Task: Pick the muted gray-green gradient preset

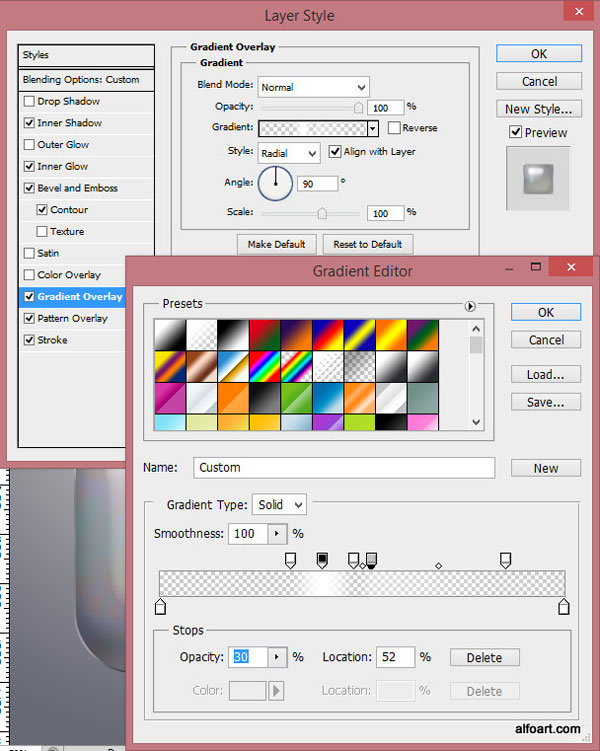Action: 423,398
